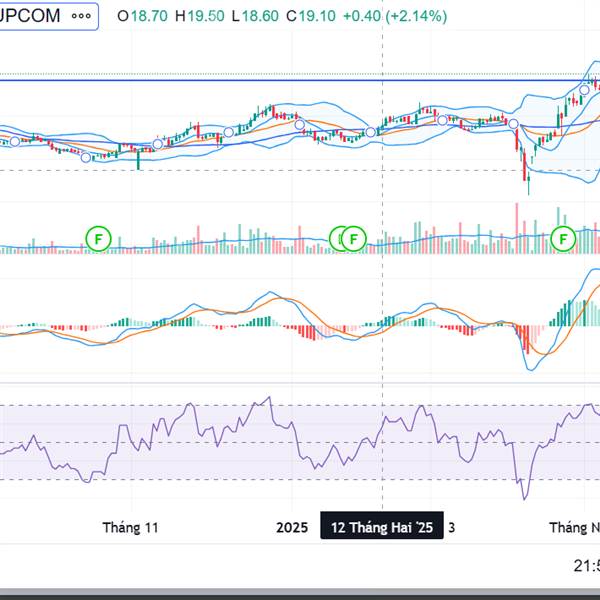Click the circle marker just before the sharp price drop
Screen dimensions: 600x600
coord(513,124)
